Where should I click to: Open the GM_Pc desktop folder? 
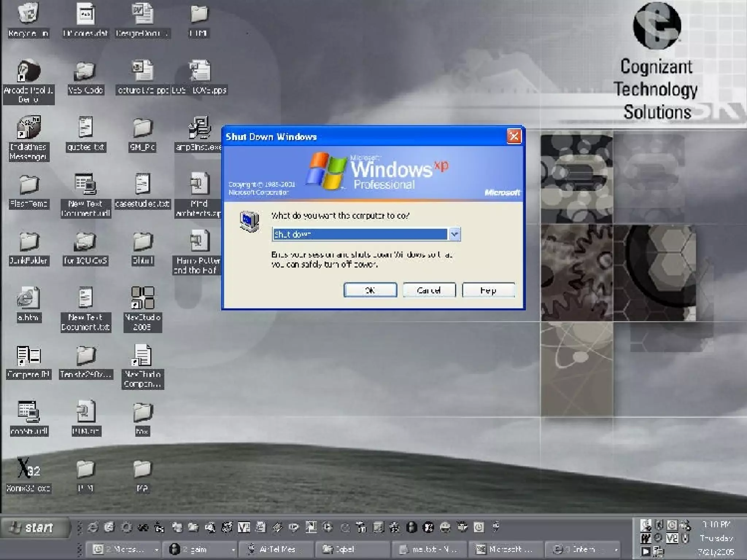click(142, 128)
